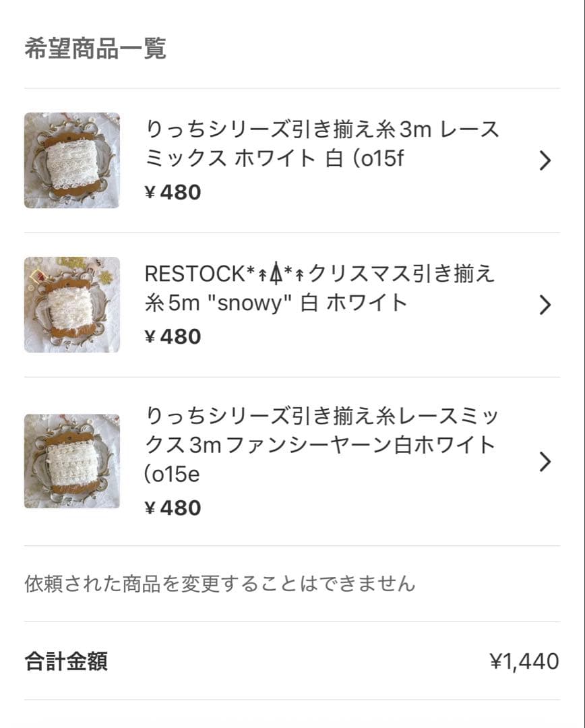Image resolution: width=585 pixels, height=728 pixels.
Task: Select the 合計金額 label
Action: 66,661
